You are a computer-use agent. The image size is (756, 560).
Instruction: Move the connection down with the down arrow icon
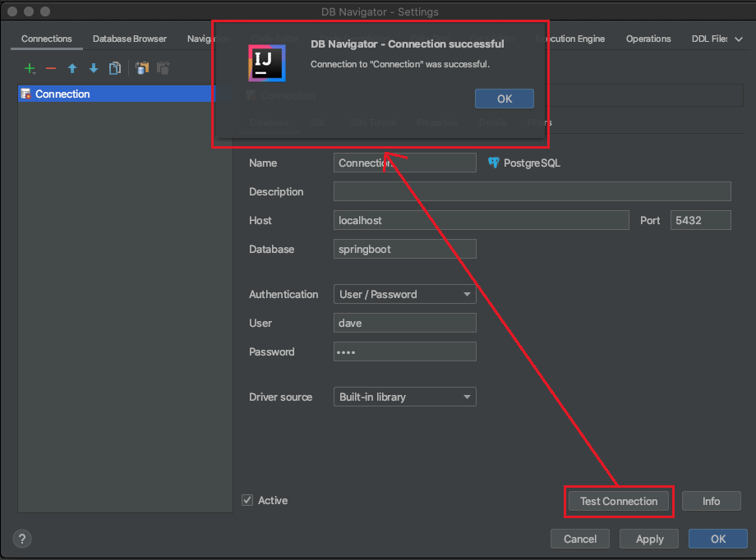click(94, 68)
